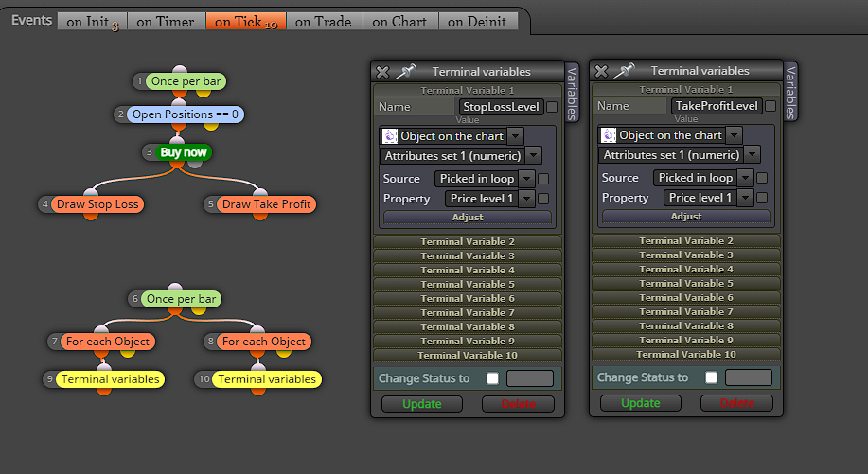Select the Draw Take Profit block
Screen dimensions: 868x474
point(266,204)
